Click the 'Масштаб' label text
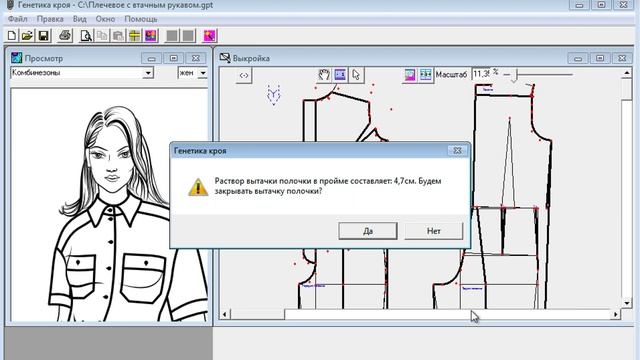 pos(451,75)
